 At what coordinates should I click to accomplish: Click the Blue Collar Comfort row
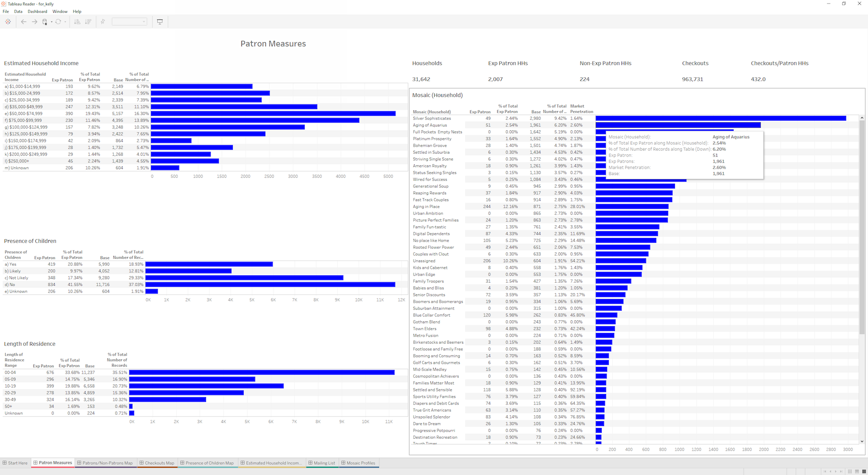tap(635, 315)
